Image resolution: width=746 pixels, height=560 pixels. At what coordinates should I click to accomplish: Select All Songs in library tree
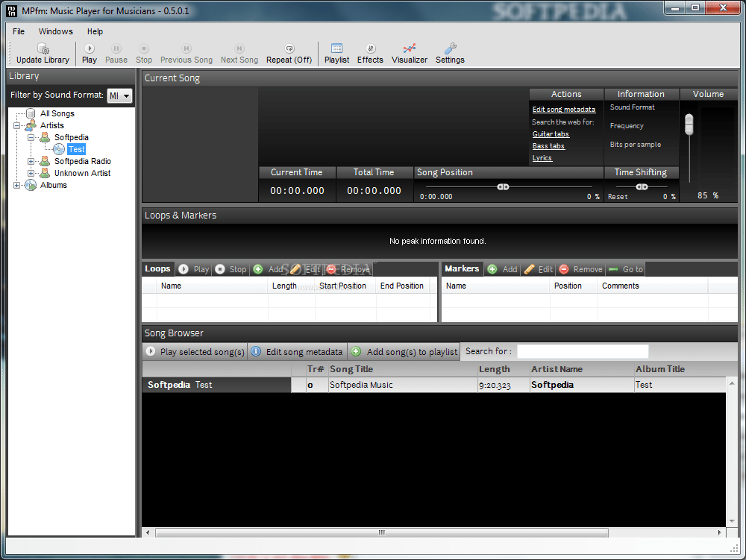click(57, 113)
